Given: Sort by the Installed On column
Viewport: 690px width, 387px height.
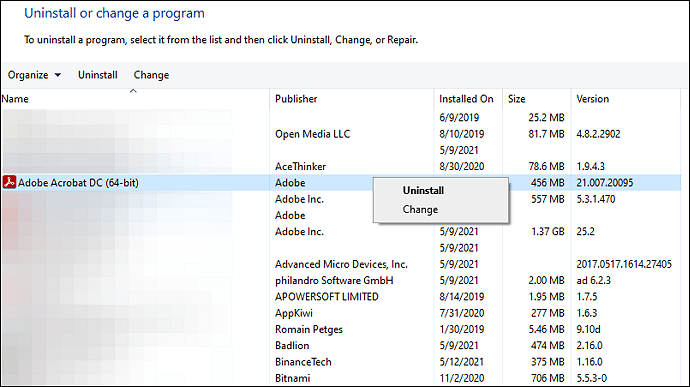Looking at the screenshot, I should point(466,99).
